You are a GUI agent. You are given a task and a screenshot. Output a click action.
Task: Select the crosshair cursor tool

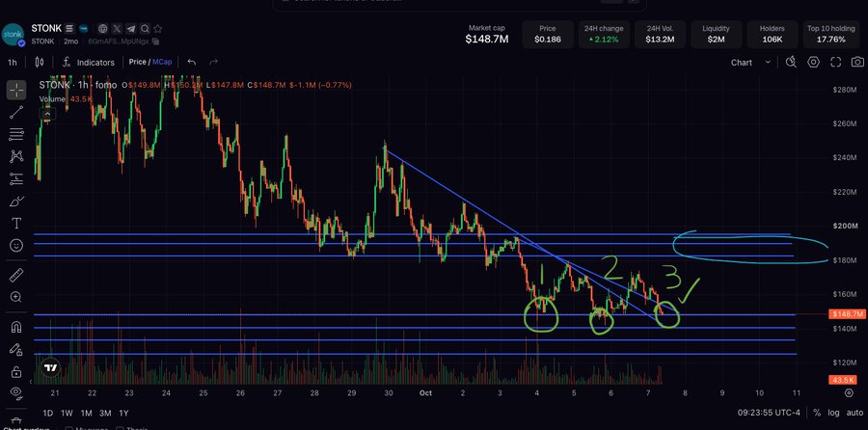pyautogui.click(x=16, y=90)
